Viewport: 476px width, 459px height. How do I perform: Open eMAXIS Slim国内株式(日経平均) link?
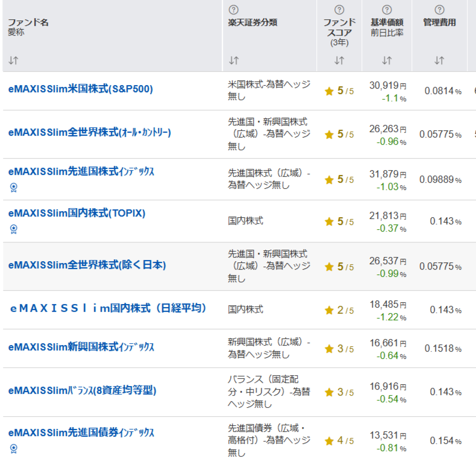108,308
